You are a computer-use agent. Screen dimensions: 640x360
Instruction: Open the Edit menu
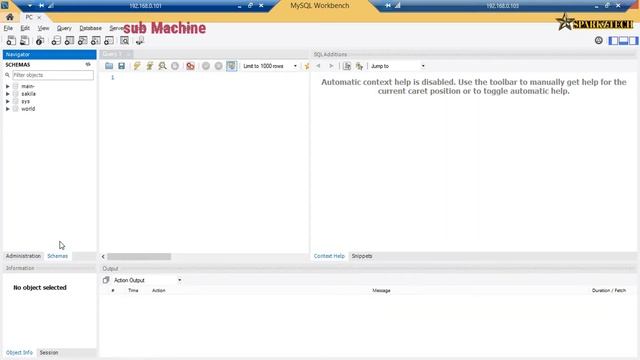(x=25, y=28)
